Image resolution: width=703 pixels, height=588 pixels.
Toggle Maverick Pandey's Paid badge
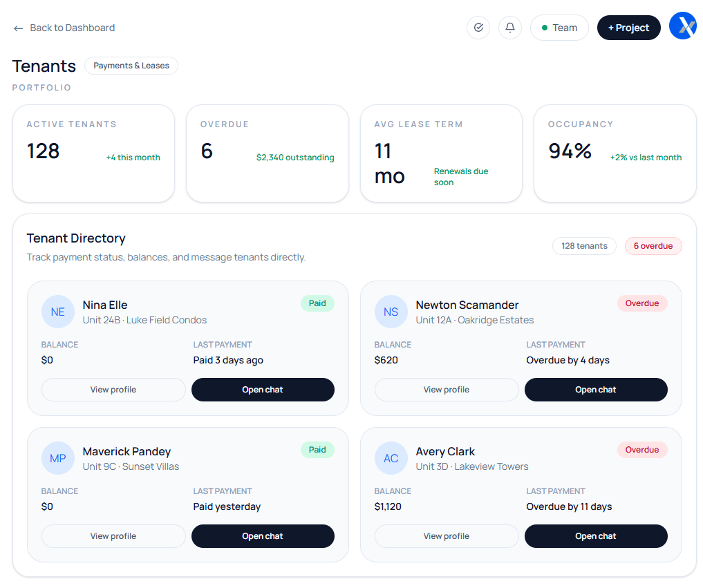[x=317, y=450]
